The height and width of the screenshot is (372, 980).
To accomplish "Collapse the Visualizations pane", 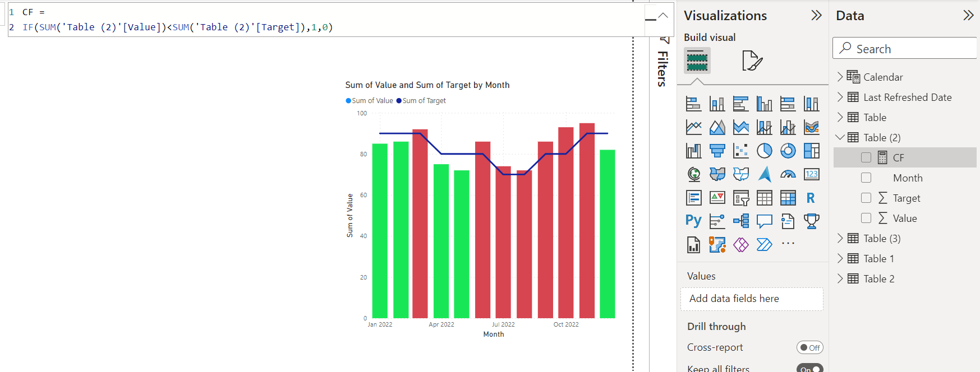I will pos(816,16).
